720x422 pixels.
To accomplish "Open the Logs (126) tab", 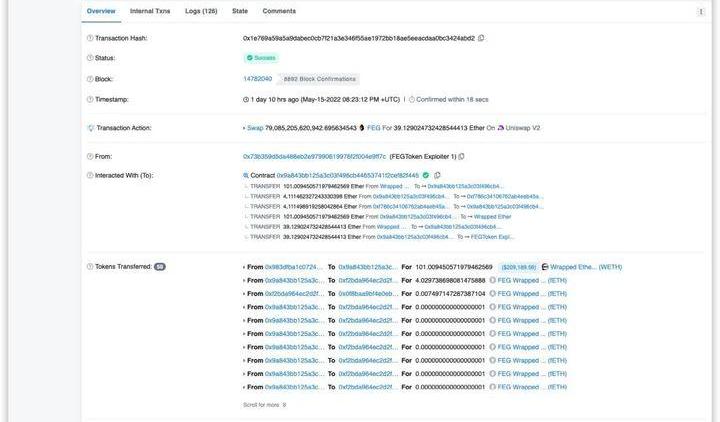I will pos(201,11).
